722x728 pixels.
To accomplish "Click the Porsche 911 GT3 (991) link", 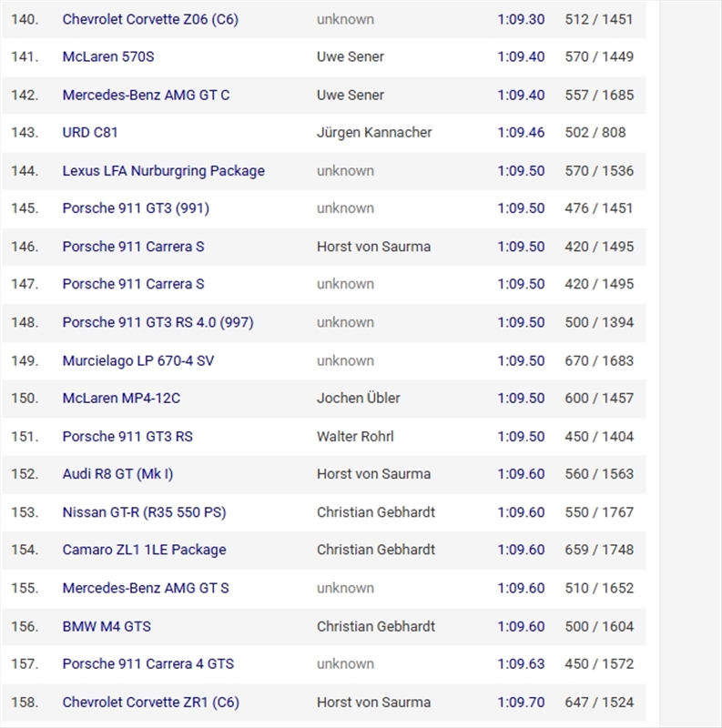I will [136, 207].
